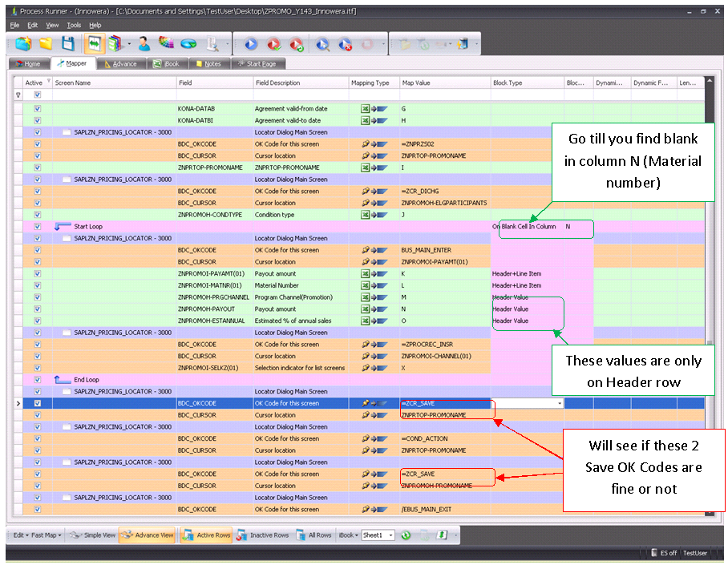
Task: Switch to Simple View
Action: pos(93,535)
